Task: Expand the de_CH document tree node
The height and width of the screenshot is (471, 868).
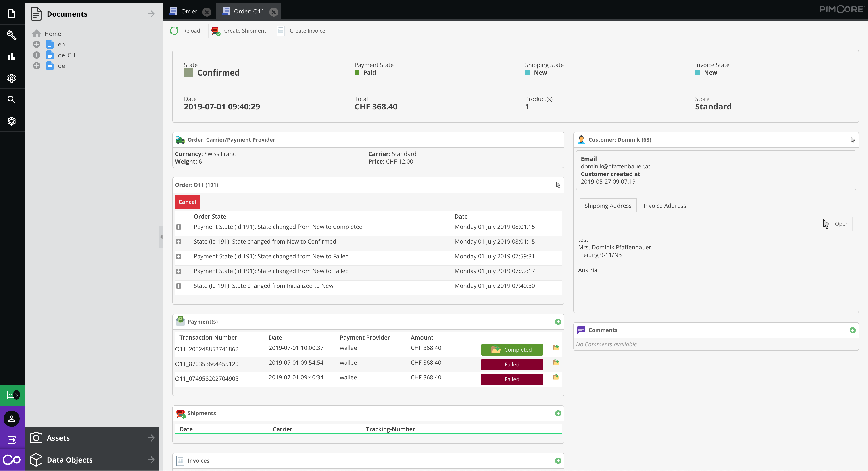Action: (37, 55)
